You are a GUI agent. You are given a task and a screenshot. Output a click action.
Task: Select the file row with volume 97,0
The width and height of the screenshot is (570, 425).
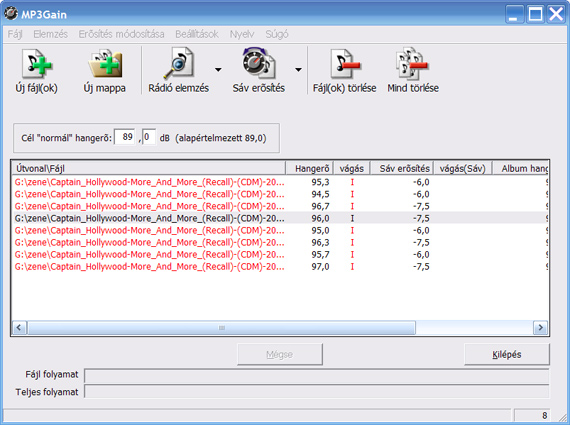coord(280,266)
